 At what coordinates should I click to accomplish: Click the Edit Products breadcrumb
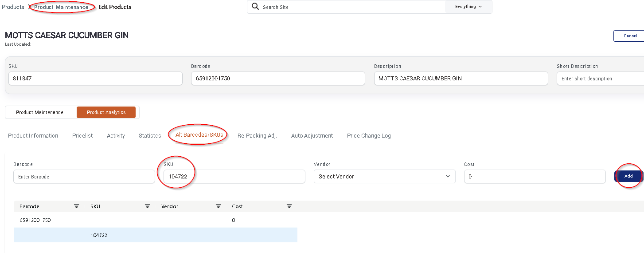click(115, 7)
